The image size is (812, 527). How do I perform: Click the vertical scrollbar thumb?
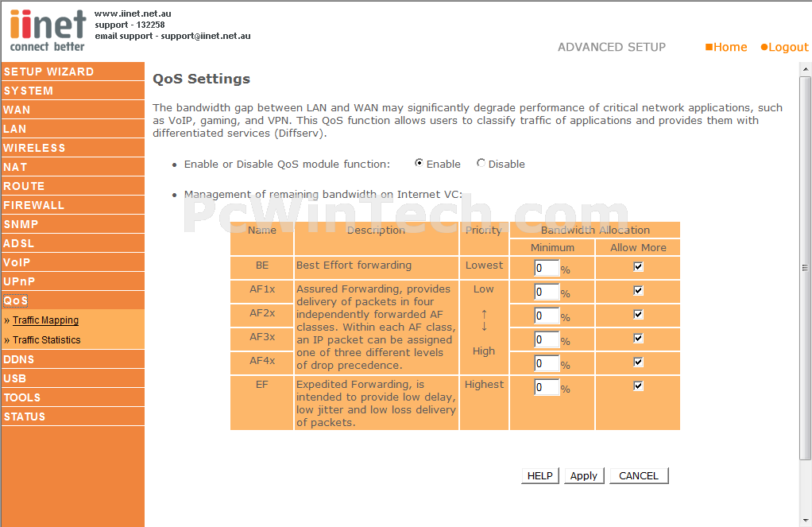click(x=806, y=268)
